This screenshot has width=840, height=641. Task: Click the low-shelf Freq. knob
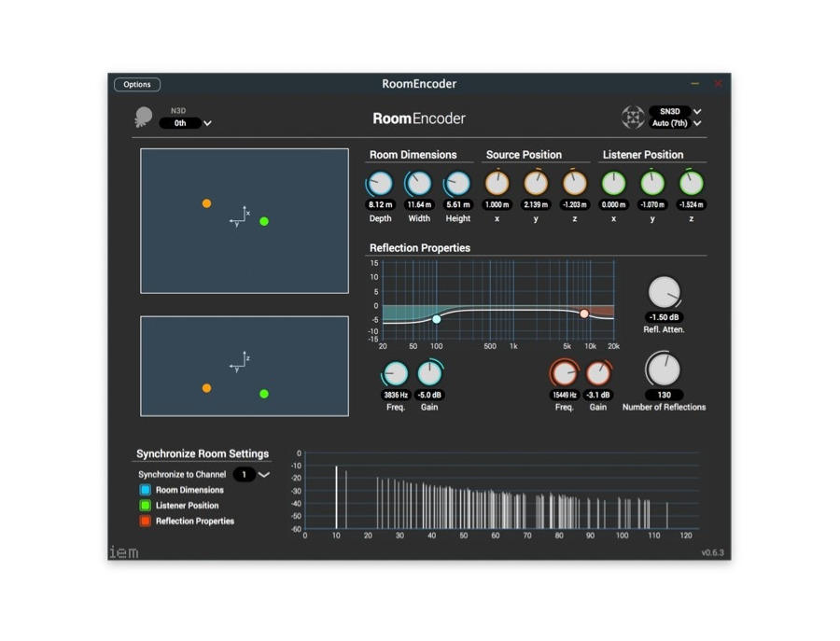pyautogui.click(x=396, y=373)
